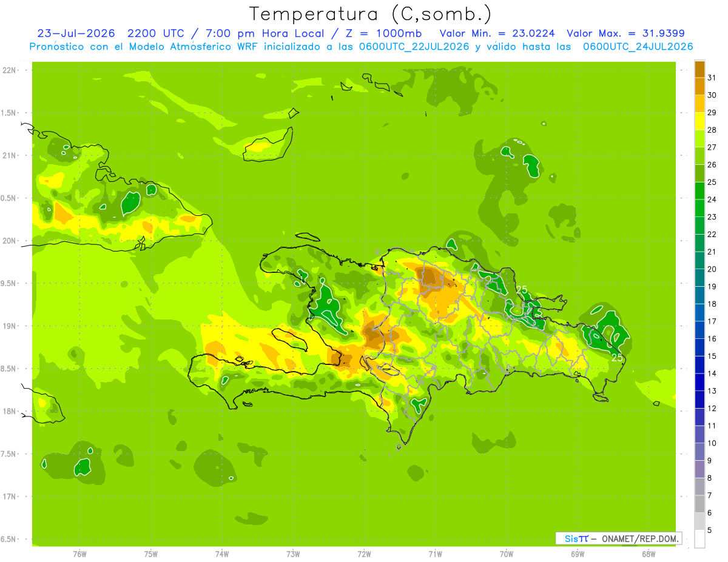Click the "76W" longitude axis label
The width and height of the screenshot is (728, 562).
pyautogui.click(x=79, y=554)
